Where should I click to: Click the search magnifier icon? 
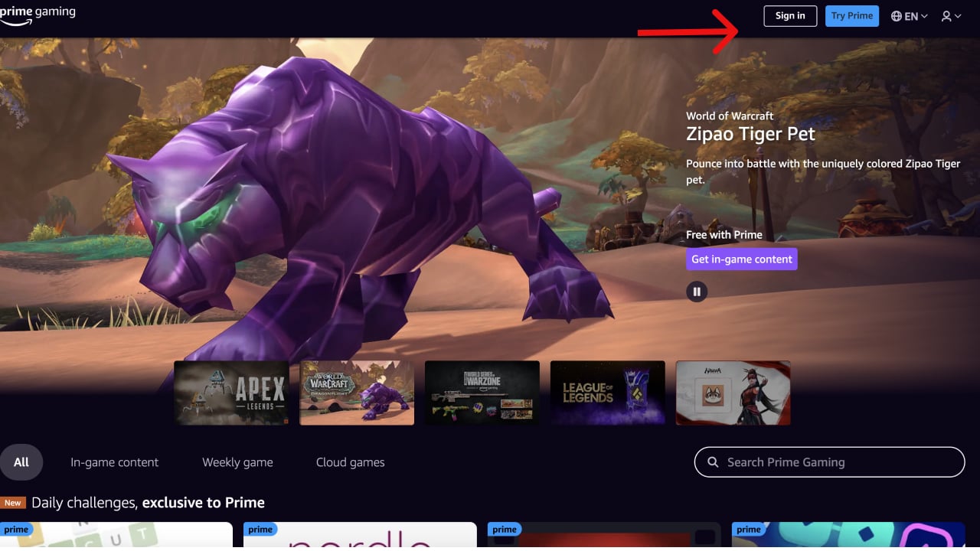(712, 462)
